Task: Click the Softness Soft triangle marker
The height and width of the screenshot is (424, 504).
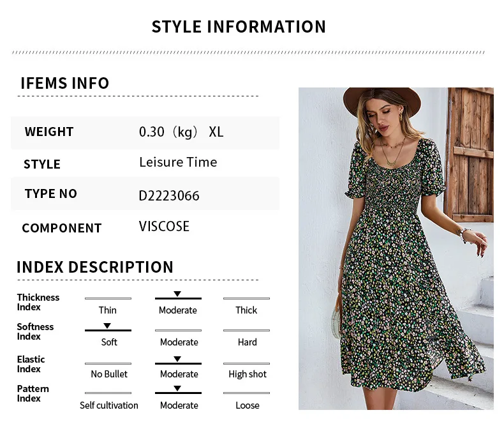Action: pos(107,326)
